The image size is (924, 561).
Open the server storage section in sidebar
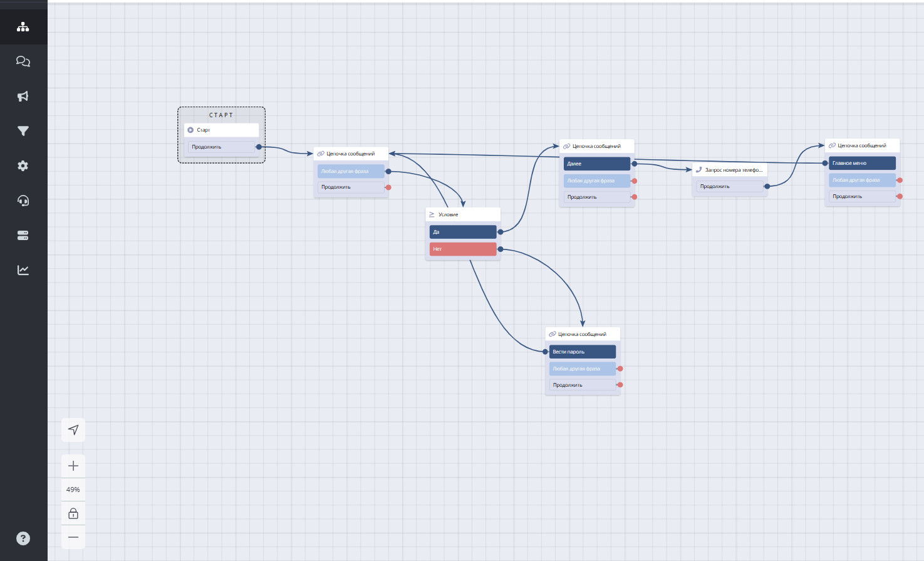point(23,236)
